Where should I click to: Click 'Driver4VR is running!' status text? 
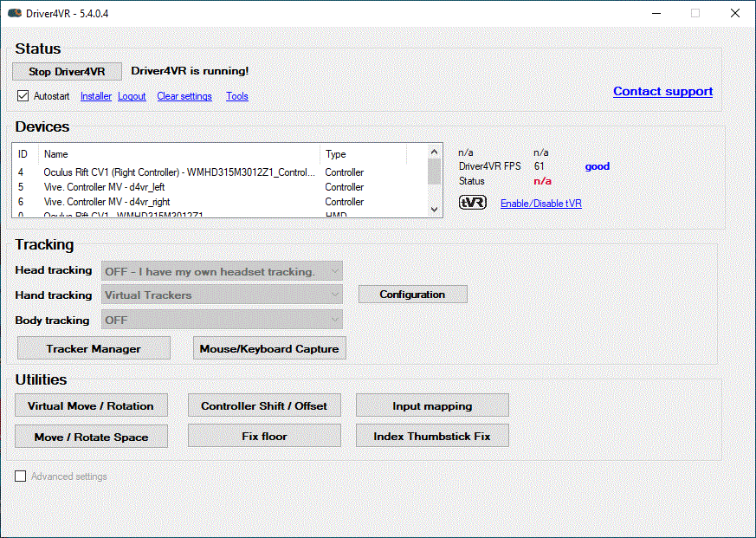(190, 71)
